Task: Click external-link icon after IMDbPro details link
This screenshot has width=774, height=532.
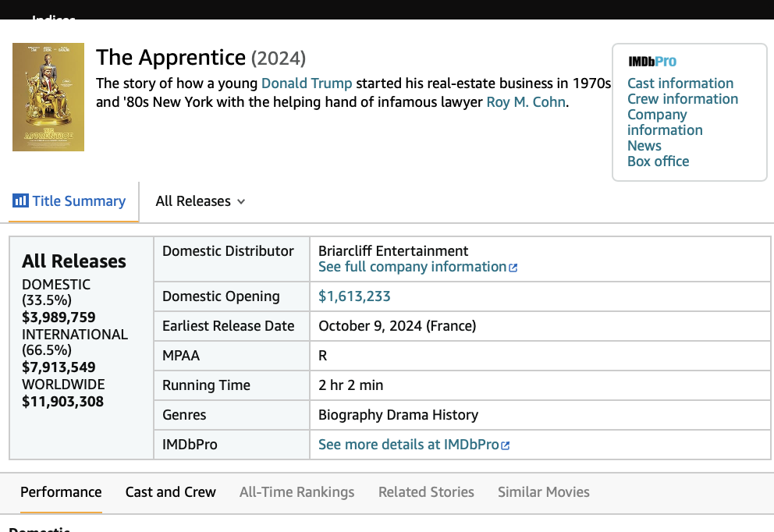Action: tap(506, 445)
